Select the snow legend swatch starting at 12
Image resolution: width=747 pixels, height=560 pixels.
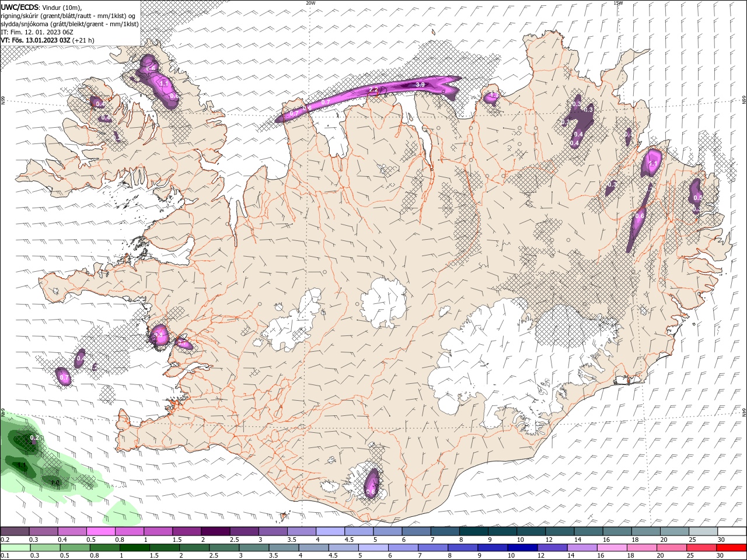[x=560, y=531]
